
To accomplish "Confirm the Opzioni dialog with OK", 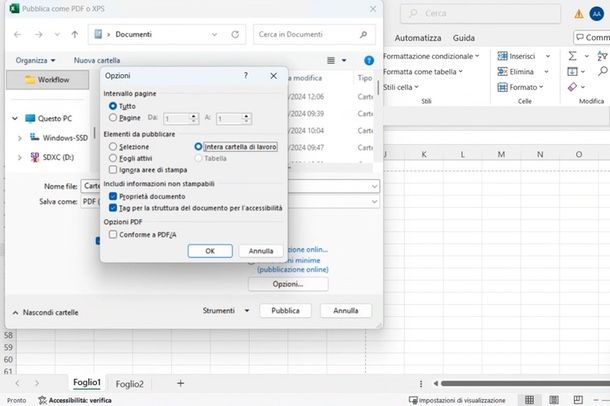I will click(210, 251).
